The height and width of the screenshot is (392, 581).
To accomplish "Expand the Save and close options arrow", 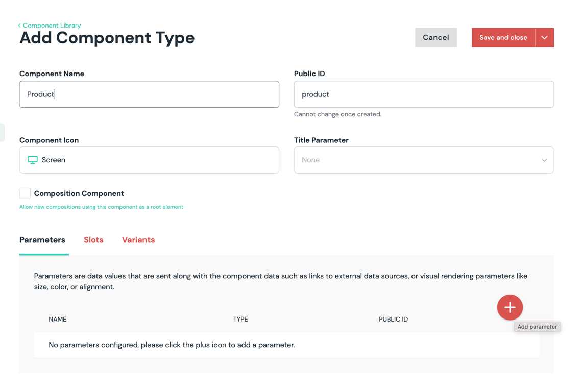I will click(x=544, y=38).
